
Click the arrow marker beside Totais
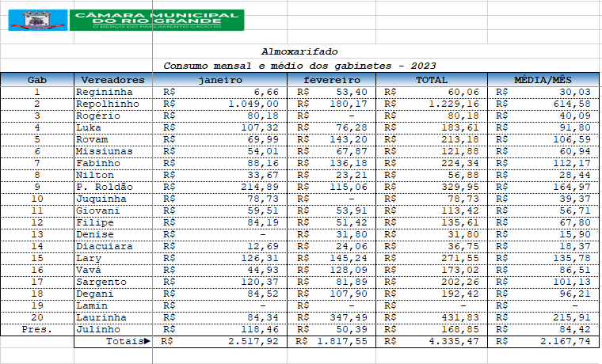coord(147,342)
